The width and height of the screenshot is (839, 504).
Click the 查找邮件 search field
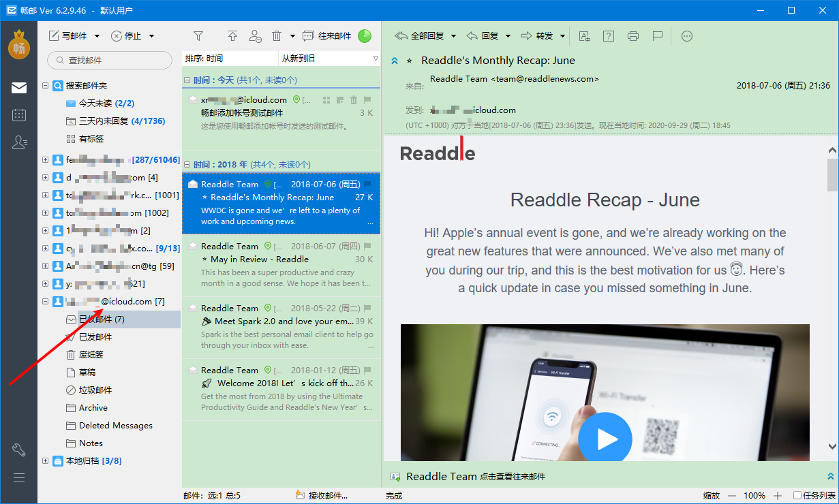click(x=110, y=60)
